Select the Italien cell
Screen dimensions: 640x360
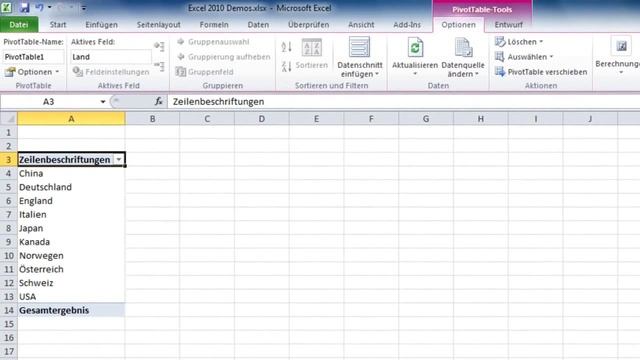click(71, 214)
